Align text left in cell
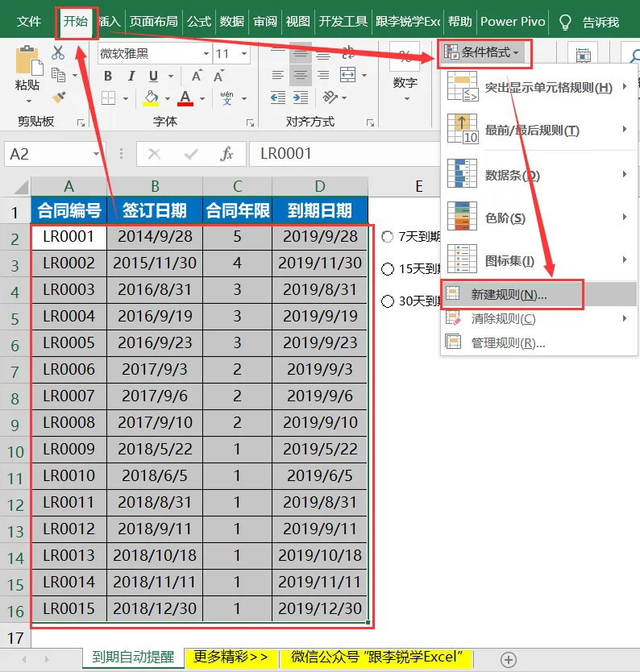The height and width of the screenshot is (672, 640). point(278,76)
